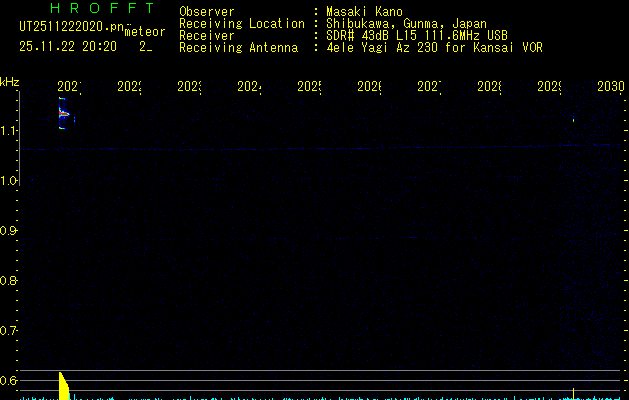Select the 2025 time marker

click(308, 88)
